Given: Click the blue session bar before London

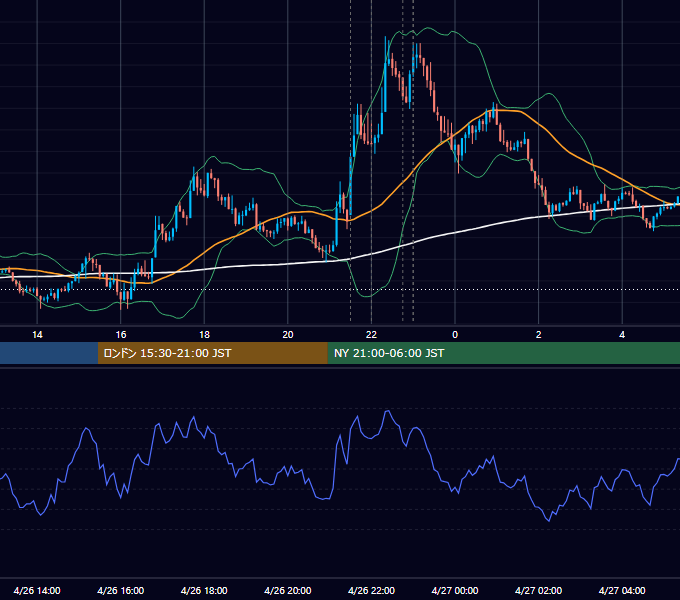Looking at the screenshot, I should [49, 353].
